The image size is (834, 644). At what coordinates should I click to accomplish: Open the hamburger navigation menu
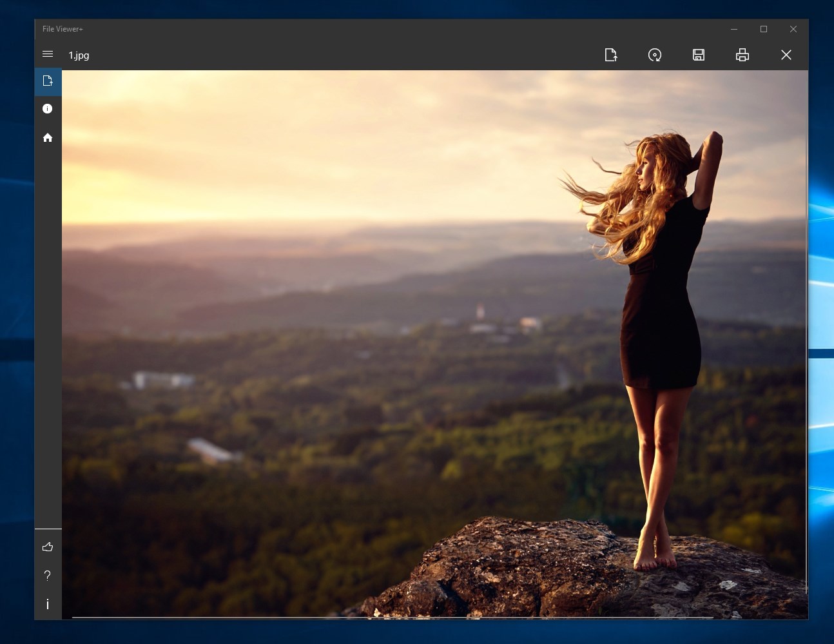point(48,55)
